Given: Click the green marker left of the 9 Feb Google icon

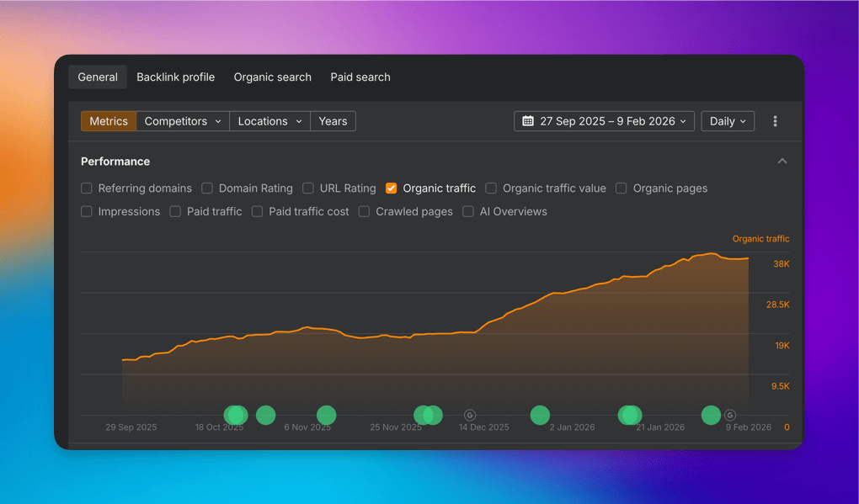Looking at the screenshot, I should click(x=711, y=416).
